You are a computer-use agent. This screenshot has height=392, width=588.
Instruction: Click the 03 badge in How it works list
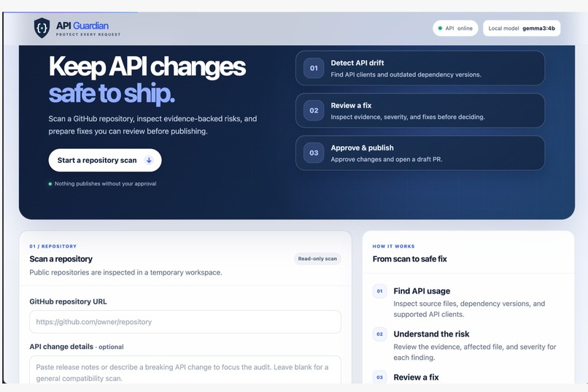pos(379,377)
